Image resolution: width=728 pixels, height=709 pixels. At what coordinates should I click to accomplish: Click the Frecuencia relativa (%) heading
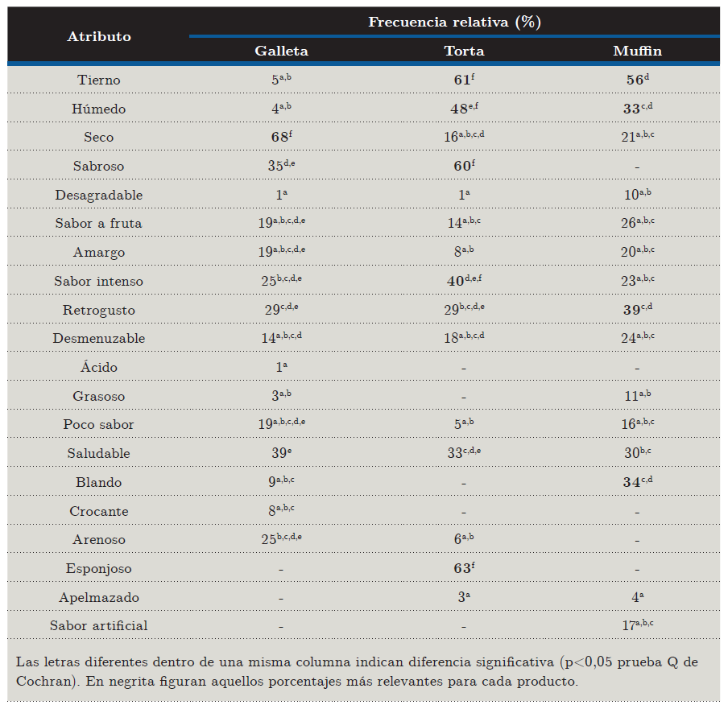[454, 22]
